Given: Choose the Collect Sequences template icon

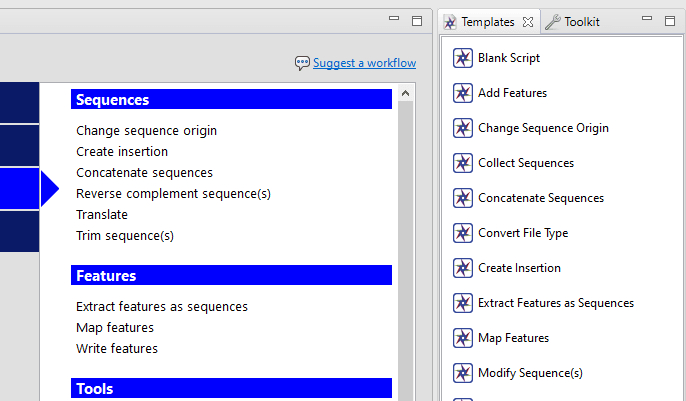Looking at the screenshot, I should 462,163.
